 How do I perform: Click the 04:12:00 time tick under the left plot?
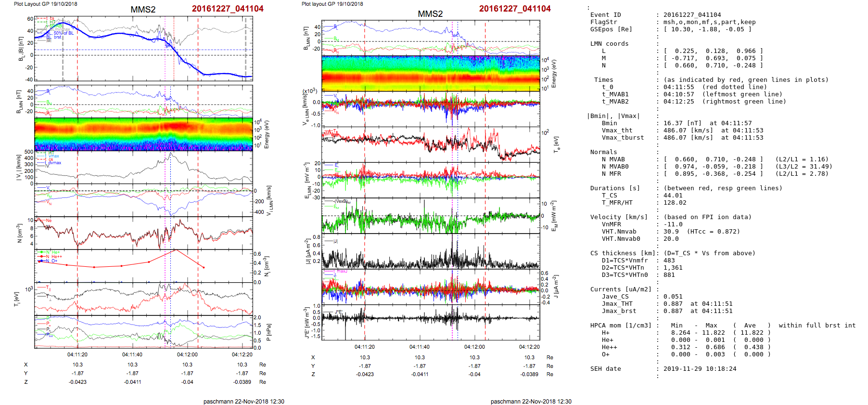click(187, 355)
